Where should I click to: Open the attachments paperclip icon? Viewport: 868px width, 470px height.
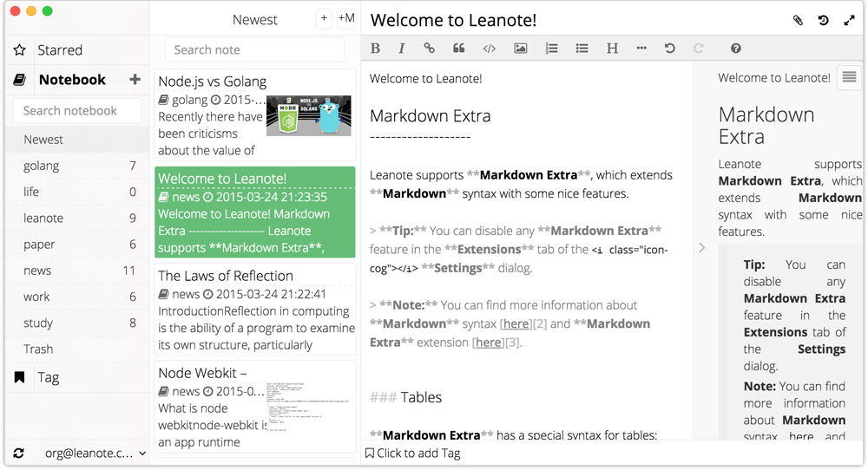[798, 20]
